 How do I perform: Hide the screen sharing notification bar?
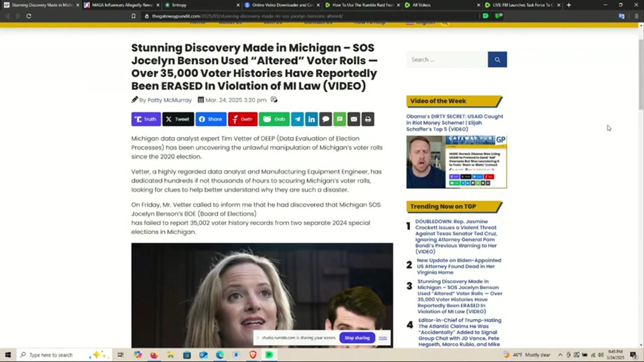click(x=383, y=338)
